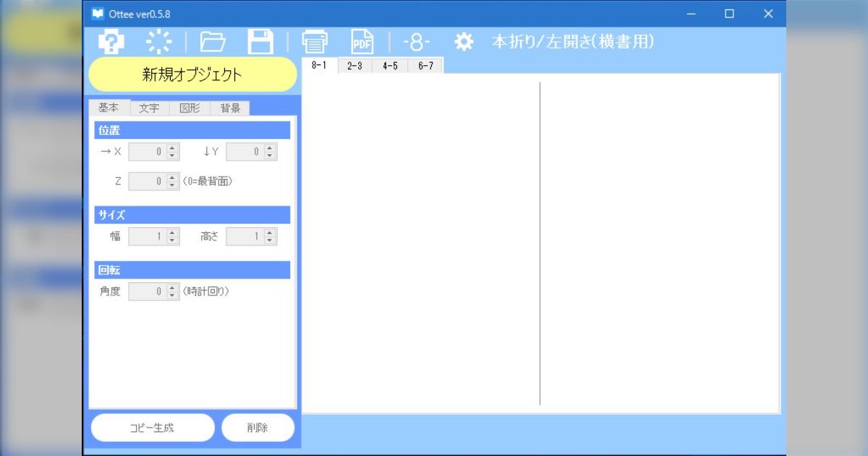Open the 図形 (shape) tab

pyautogui.click(x=190, y=107)
